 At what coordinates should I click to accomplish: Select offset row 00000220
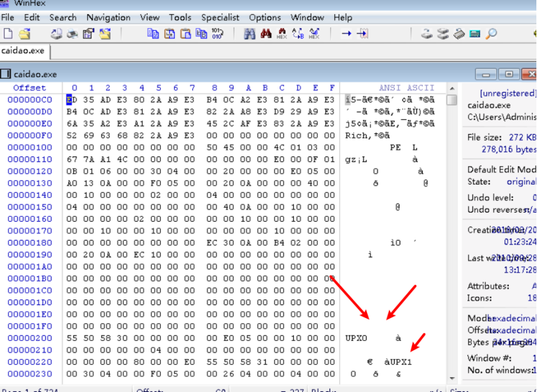click(x=30, y=362)
